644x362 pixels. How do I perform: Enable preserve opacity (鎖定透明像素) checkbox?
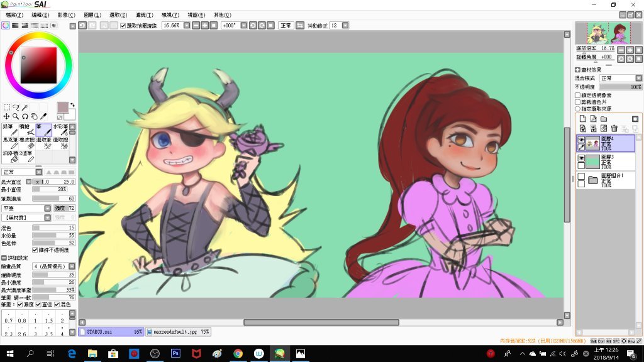tap(578, 96)
